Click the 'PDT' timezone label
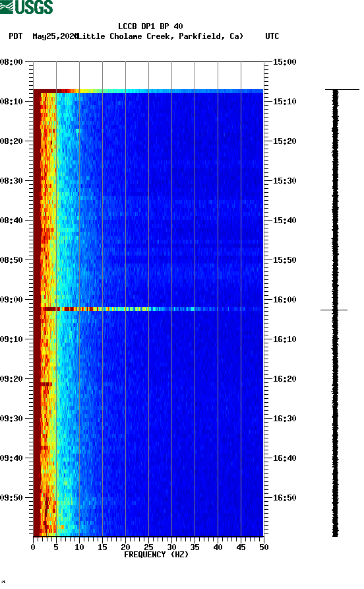Screen dimensions: 364x589 15,36
